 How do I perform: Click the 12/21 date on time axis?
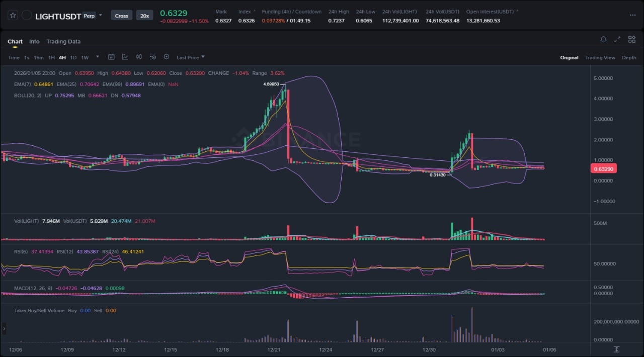274,349
